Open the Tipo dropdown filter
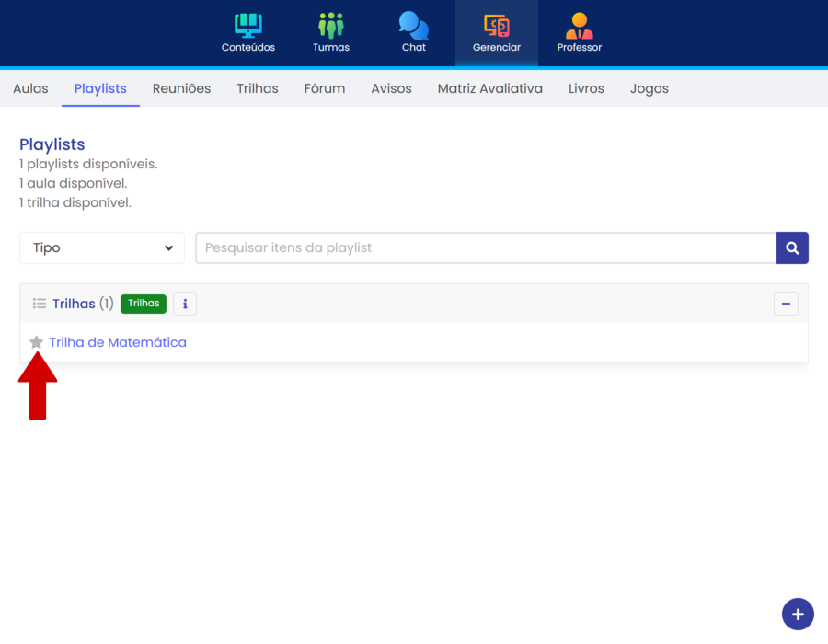Screen dimensions: 828x644 coord(102,247)
